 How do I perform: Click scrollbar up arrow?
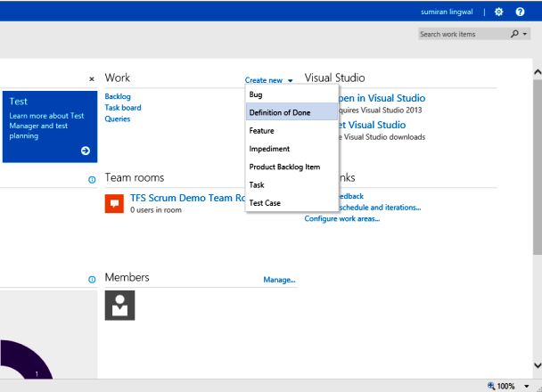[x=538, y=72]
